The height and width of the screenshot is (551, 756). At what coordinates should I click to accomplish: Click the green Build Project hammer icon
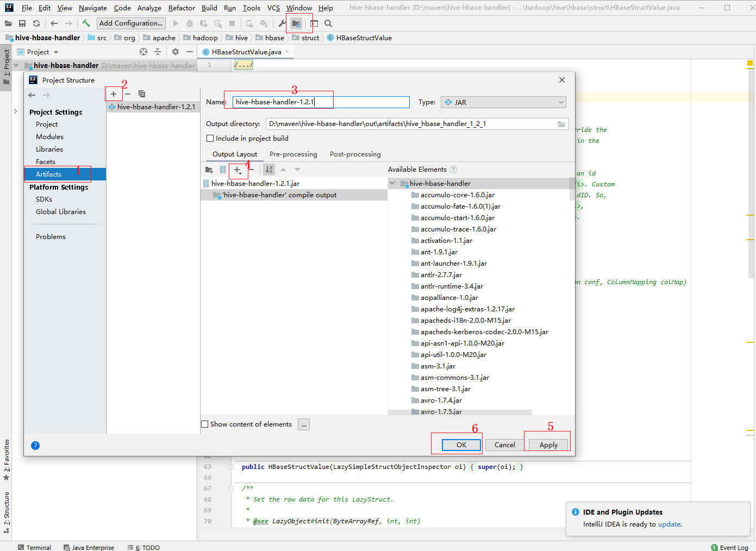86,23
